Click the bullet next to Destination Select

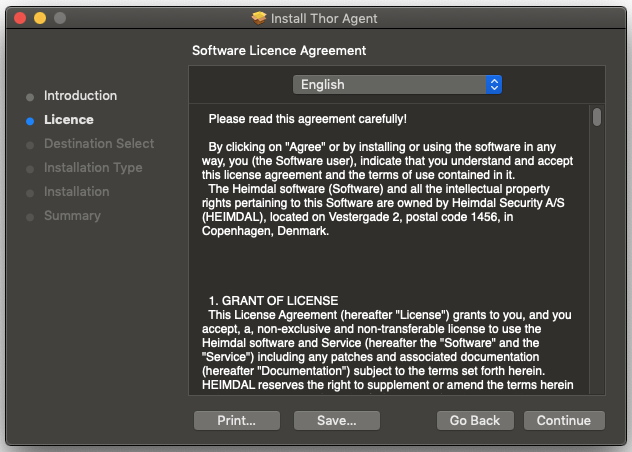click(30, 145)
